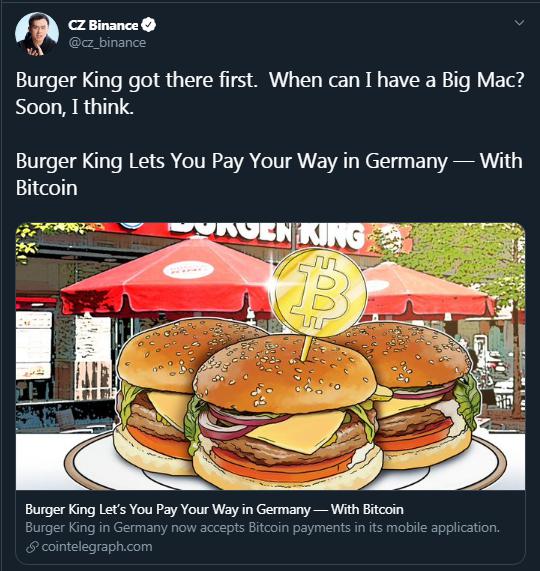Click the chain link icon beside cointelegraph.com

[x=32, y=547]
